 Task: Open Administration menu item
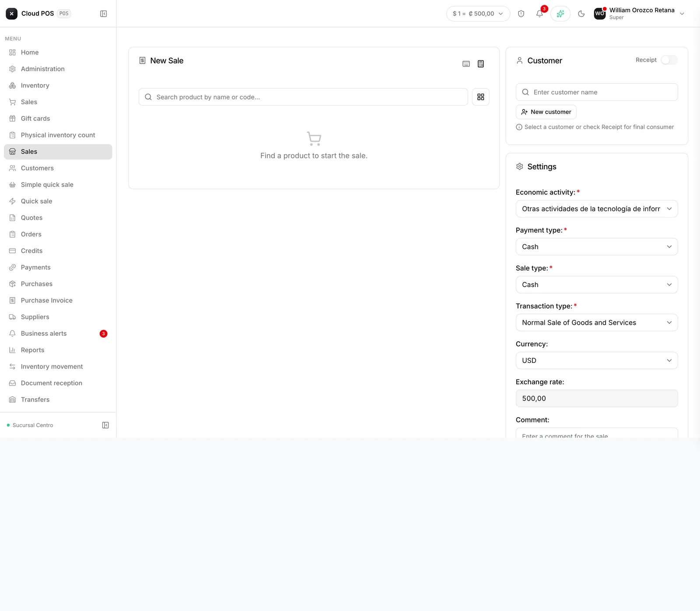click(x=58, y=69)
